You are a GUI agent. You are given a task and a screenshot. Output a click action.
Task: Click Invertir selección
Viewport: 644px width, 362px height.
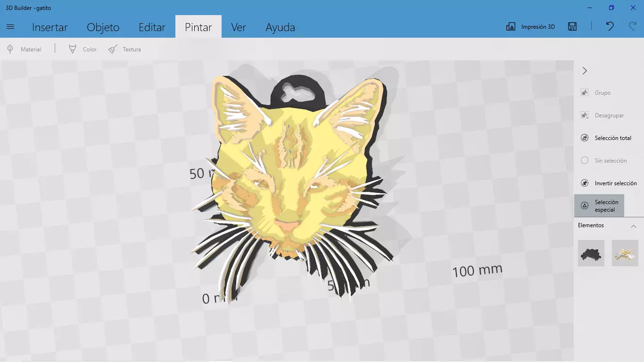(x=609, y=183)
